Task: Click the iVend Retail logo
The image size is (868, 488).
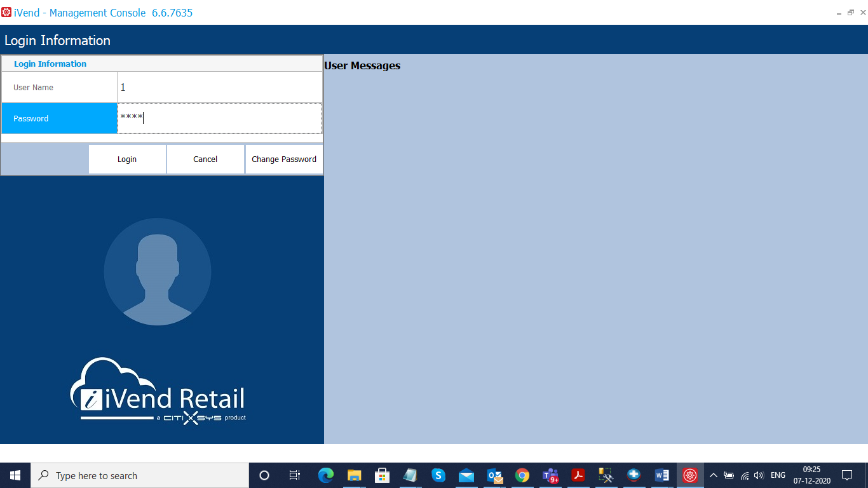Action: point(158,391)
